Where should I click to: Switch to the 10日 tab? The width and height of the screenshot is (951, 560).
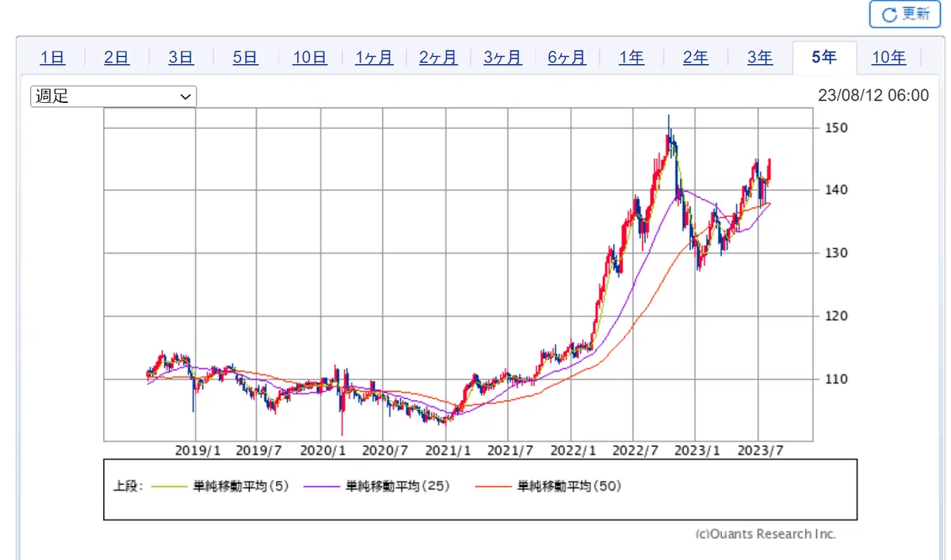[x=310, y=57]
